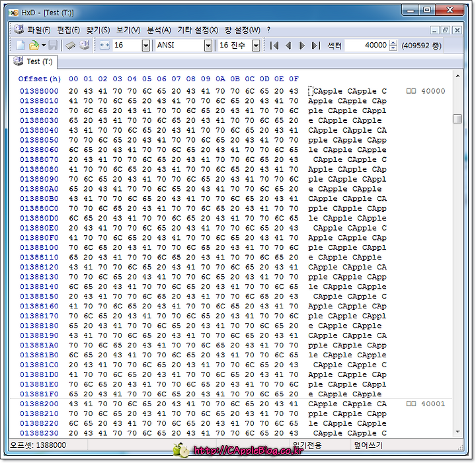
Task: Click column header 08
Action: tap(190, 79)
